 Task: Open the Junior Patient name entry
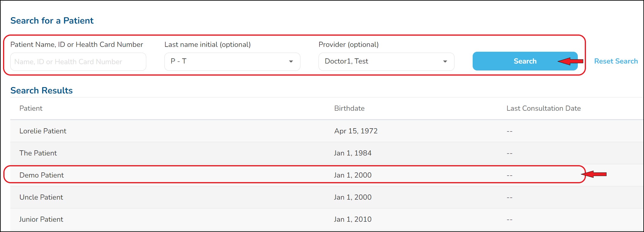pos(41,219)
